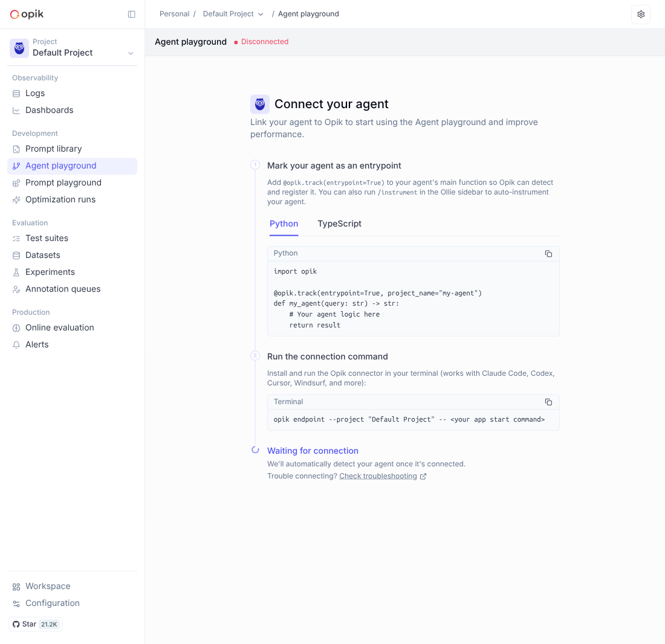The width and height of the screenshot is (665, 644).
Task: Click the Online evaluation icon
Action: 16,328
